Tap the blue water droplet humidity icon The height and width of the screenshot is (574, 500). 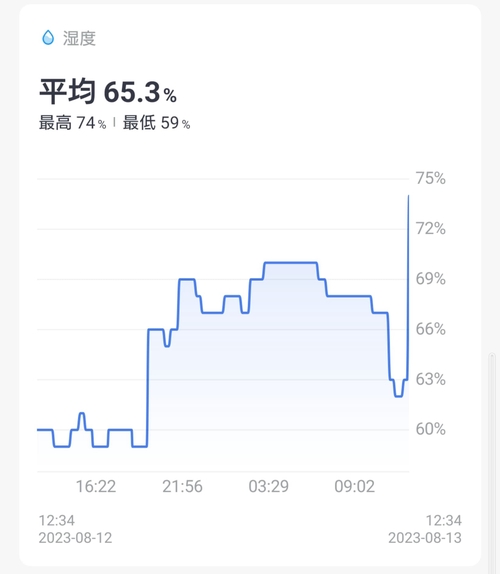[x=48, y=38]
